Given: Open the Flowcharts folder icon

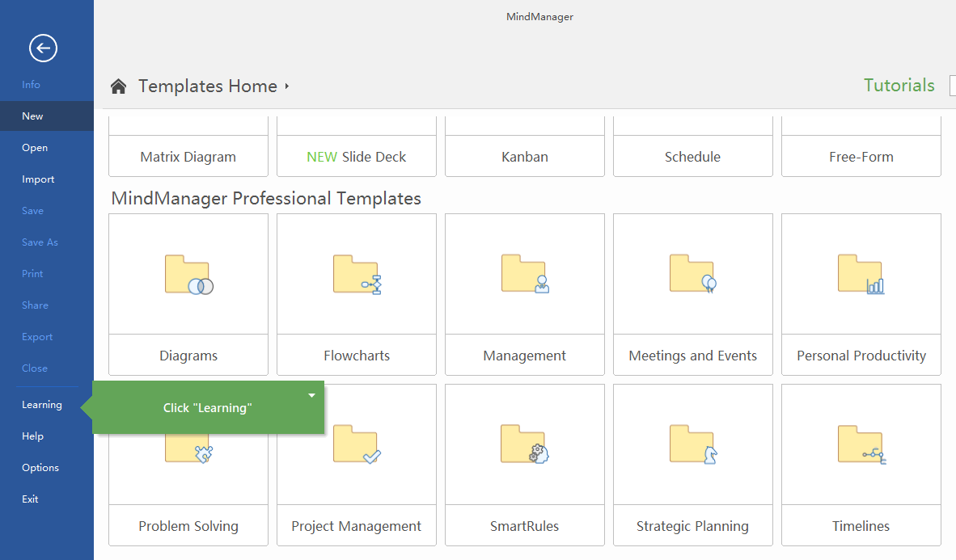Looking at the screenshot, I should tap(357, 275).
